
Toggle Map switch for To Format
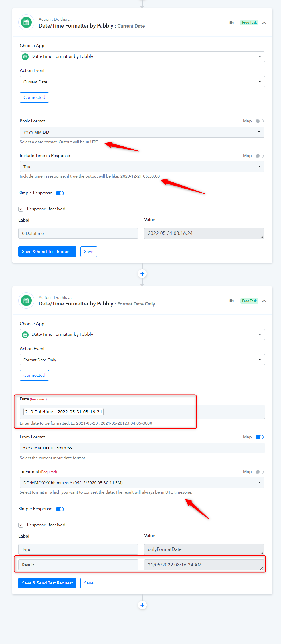[x=260, y=472]
